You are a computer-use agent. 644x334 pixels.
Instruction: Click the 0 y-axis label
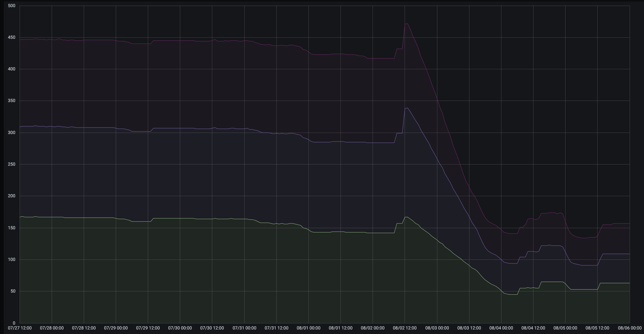14,323
